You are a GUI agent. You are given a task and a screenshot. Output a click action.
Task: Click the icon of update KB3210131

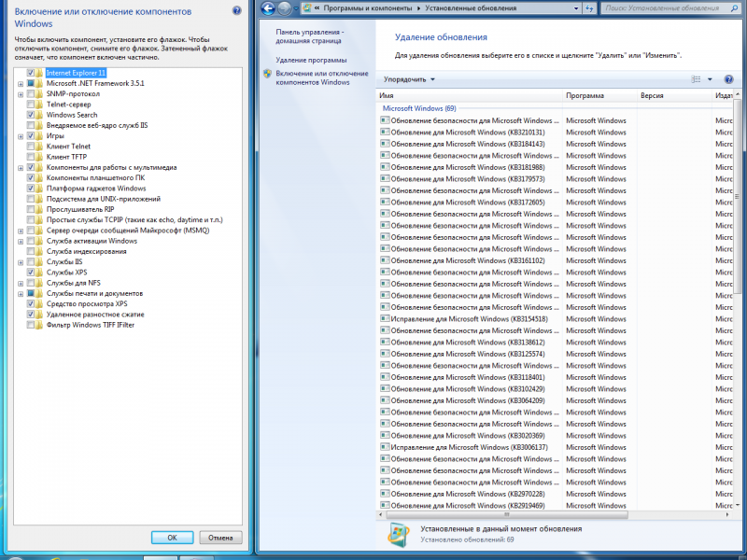[x=385, y=132]
